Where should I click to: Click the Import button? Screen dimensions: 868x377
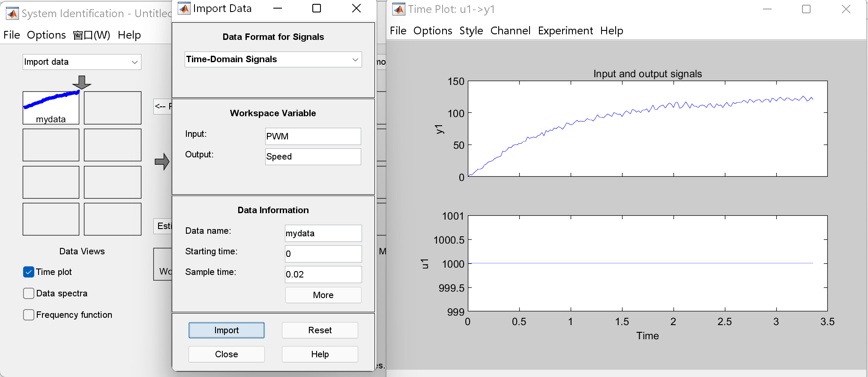tap(227, 330)
